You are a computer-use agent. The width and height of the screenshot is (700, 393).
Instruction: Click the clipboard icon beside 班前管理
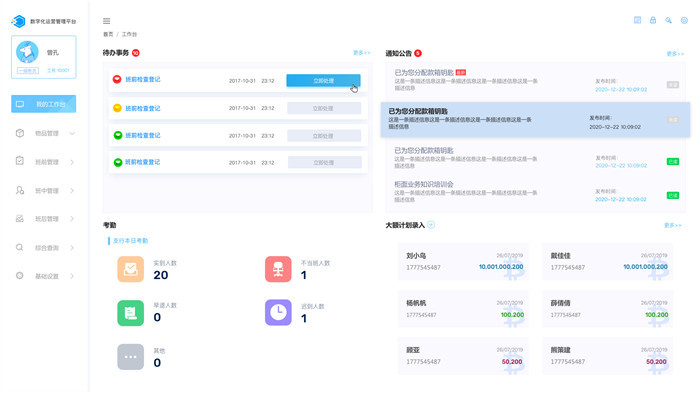(20, 161)
